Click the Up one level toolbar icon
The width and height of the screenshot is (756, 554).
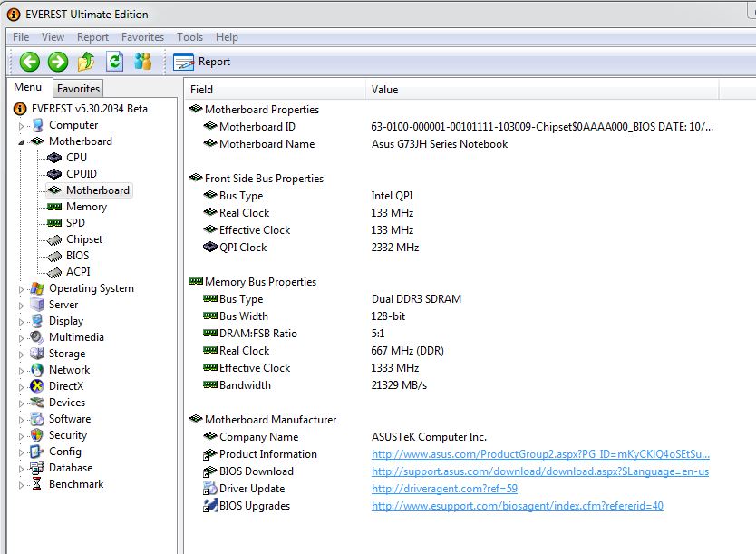[86, 62]
